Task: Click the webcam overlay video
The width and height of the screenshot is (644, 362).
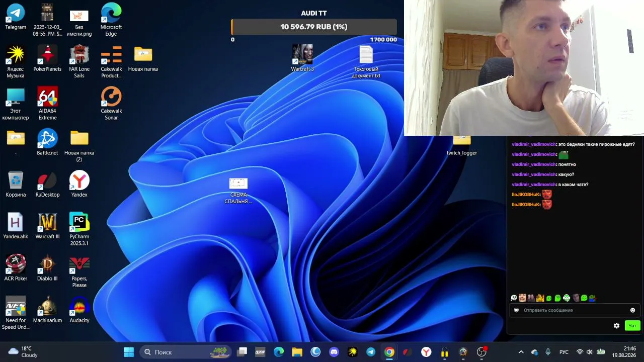Action: click(x=524, y=68)
